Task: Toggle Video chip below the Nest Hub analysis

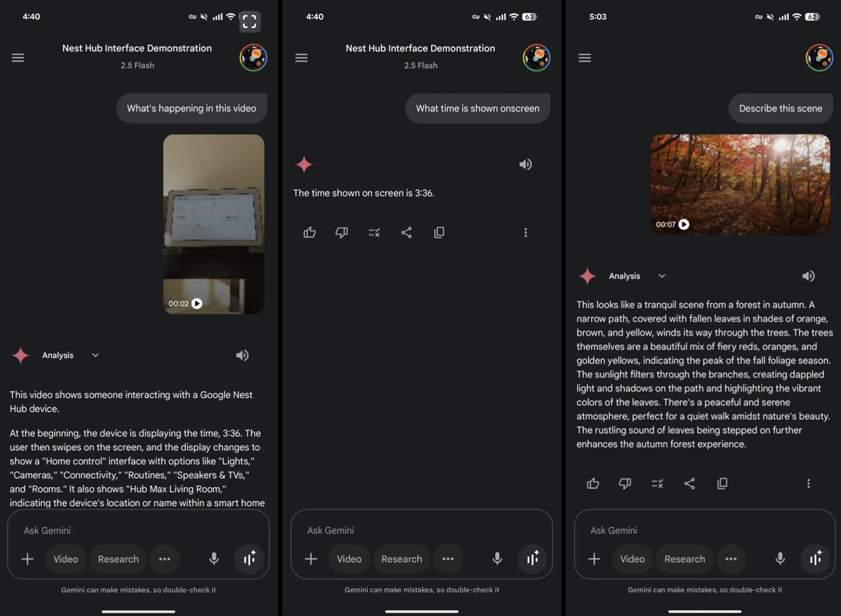Action: [65, 559]
